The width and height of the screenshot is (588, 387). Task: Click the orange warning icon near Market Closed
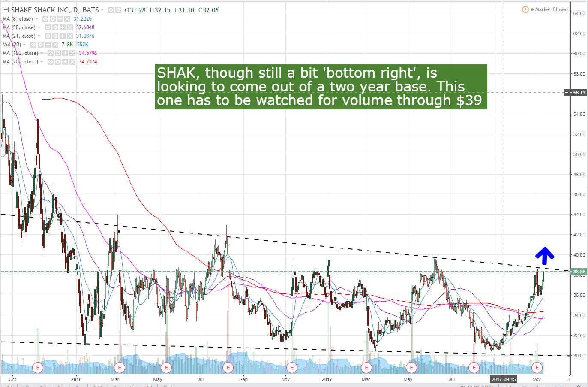click(x=525, y=9)
